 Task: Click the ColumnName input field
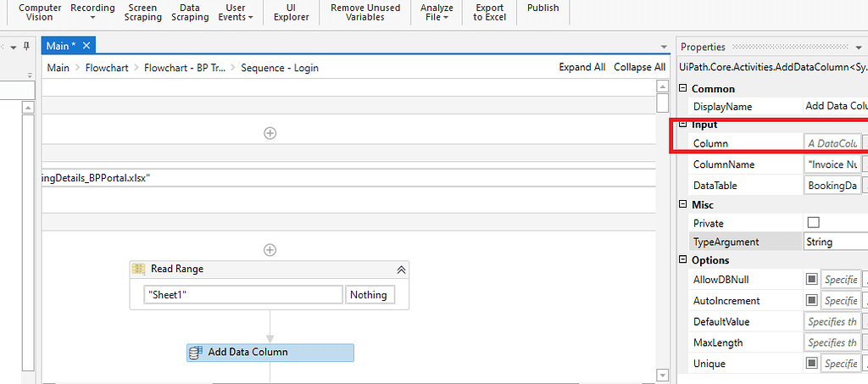pyautogui.click(x=833, y=164)
